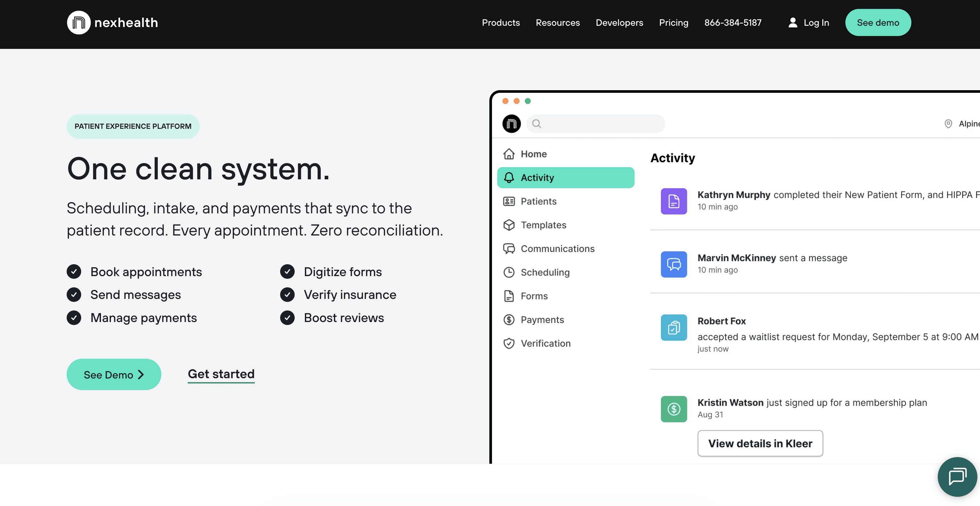Click the checkmark icon beside Book appointments
The image size is (980, 506).
click(74, 271)
